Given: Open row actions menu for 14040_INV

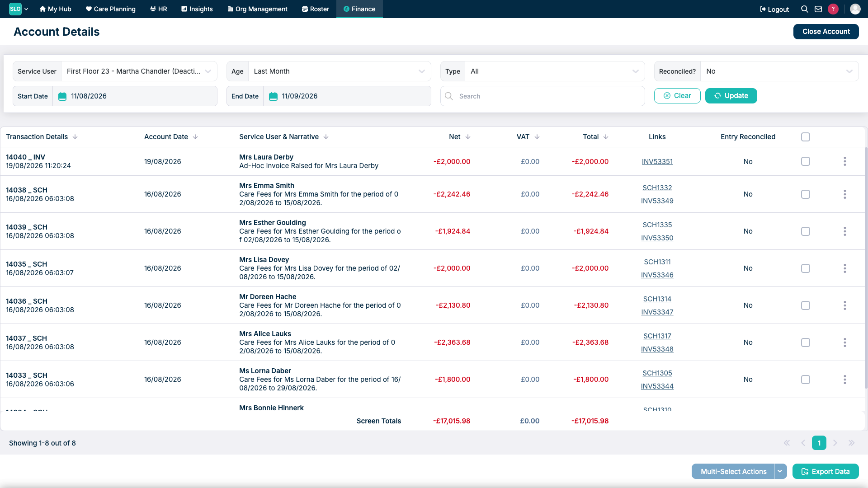Looking at the screenshot, I should point(844,161).
